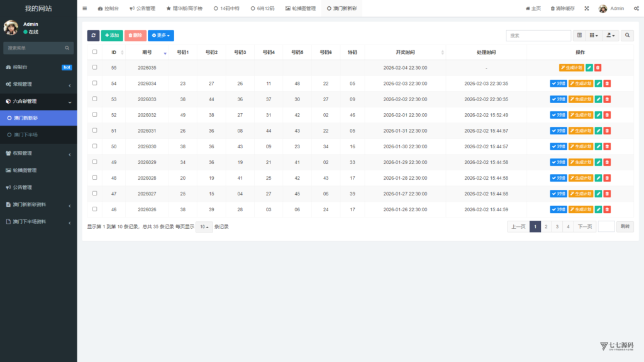Open the 更多 dropdown button
The height and width of the screenshot is (362, 644).
tap(161, 36)
